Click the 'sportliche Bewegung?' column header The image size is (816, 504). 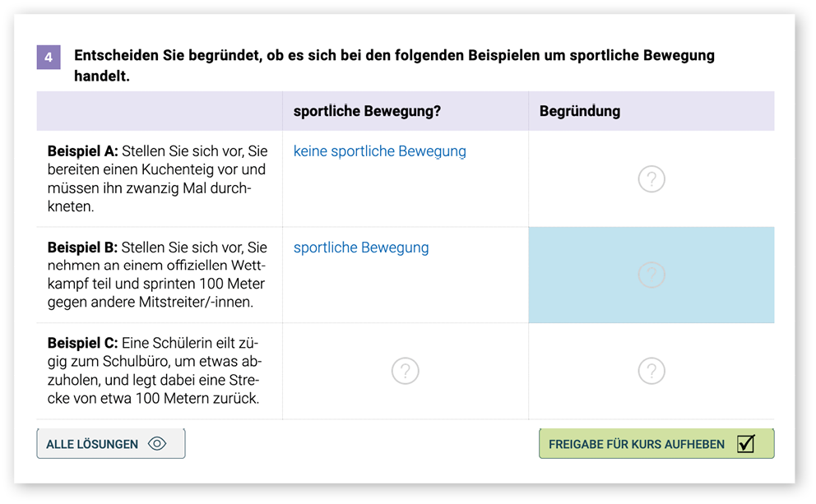(367, 111)
